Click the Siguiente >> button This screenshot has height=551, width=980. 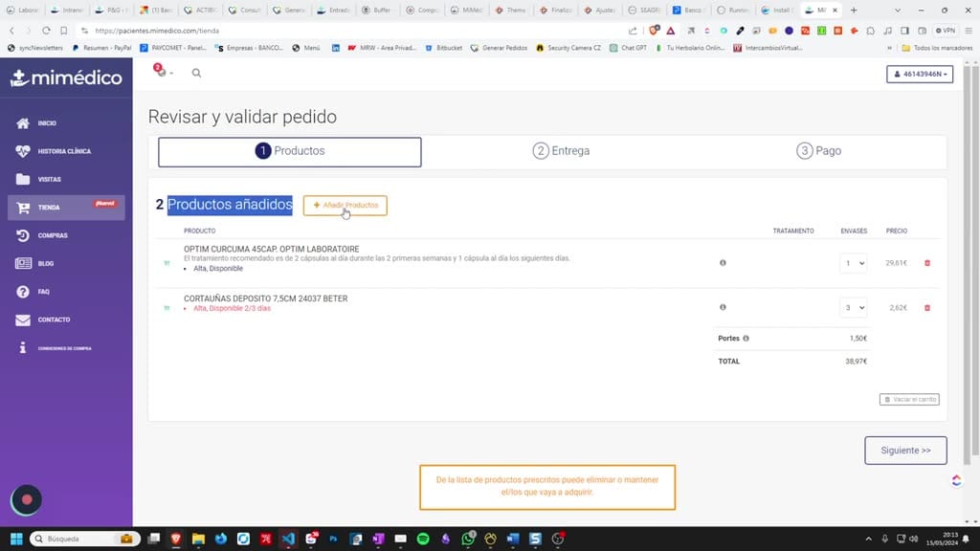[x=905, y=451]
